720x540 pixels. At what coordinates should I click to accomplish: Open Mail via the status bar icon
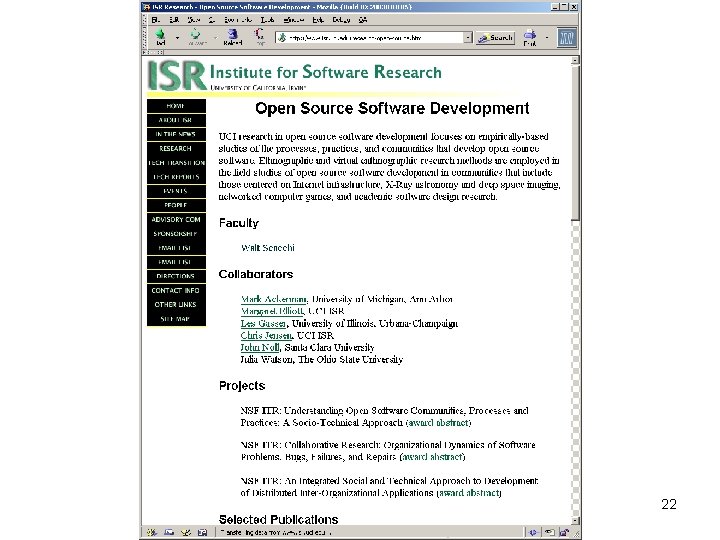click(x=169, y=532)
